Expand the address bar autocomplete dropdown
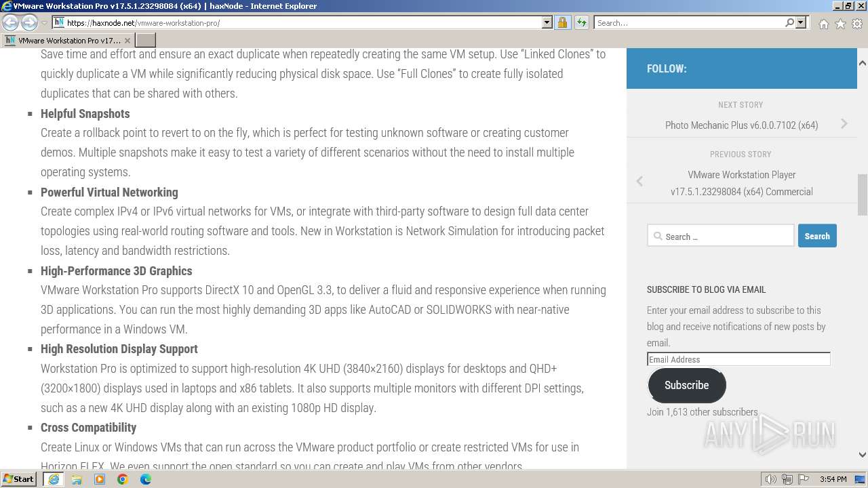The height and width of the screenshot is (488, 868). coord(547,22)
